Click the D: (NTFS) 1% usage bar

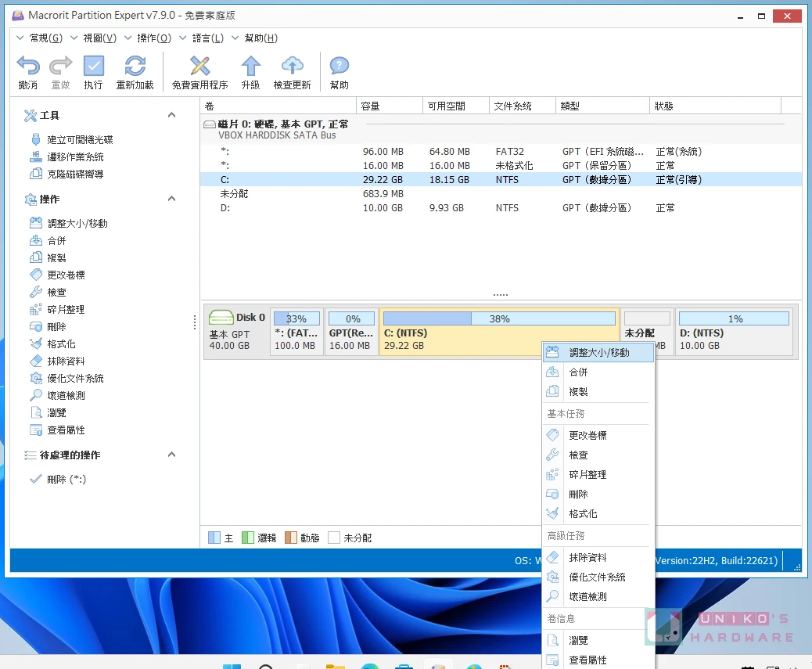click(x=735, y=318)
